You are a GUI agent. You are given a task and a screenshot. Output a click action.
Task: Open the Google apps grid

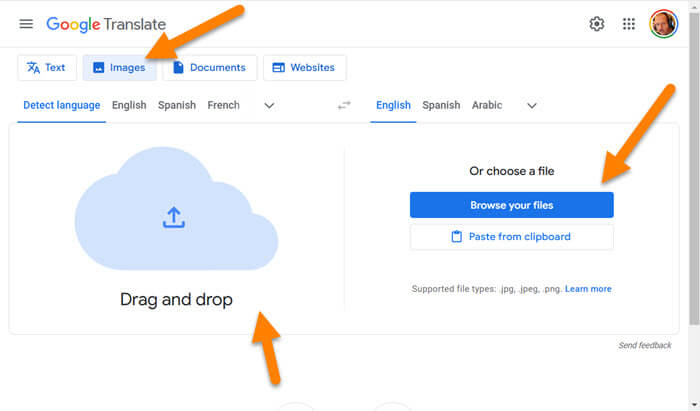pos(629,24)
